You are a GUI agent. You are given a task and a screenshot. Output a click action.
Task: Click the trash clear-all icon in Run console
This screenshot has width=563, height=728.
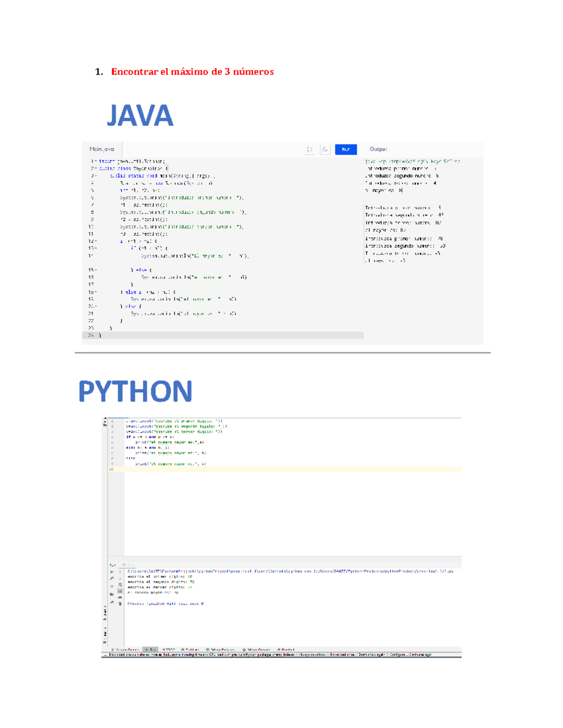point(120,604)
